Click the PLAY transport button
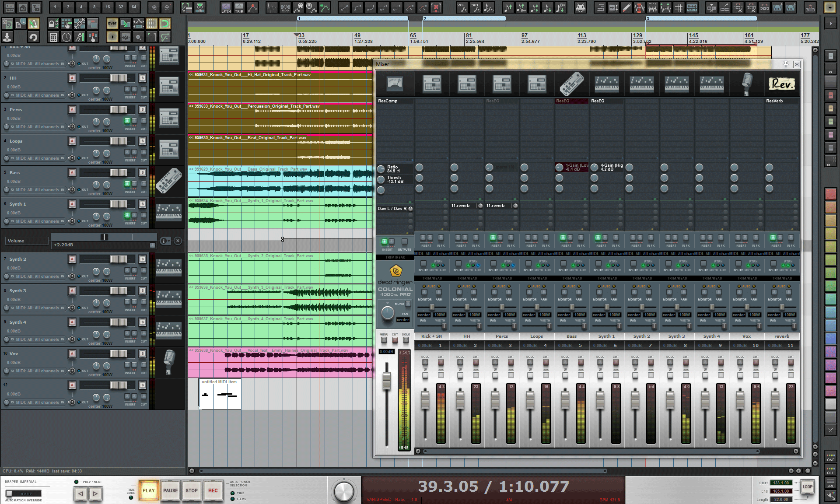This screenshot has height=504, width=840. (149, 490)
